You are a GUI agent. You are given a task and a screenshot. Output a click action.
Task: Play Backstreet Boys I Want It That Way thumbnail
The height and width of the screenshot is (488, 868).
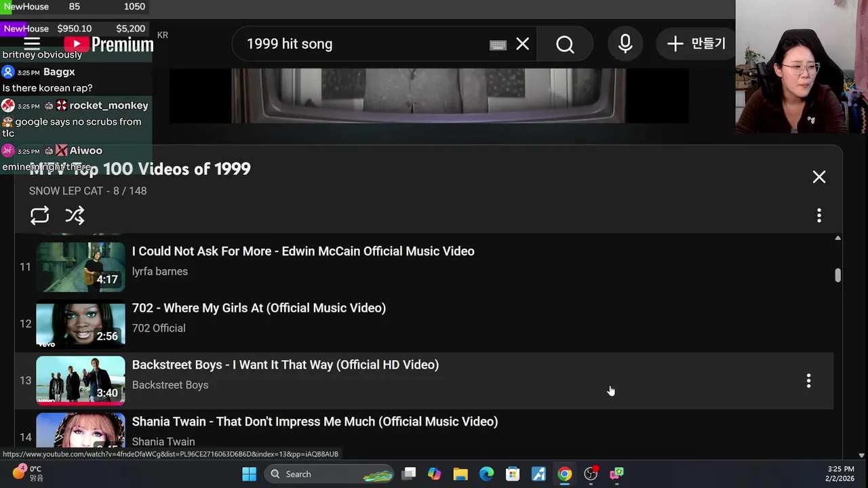(81, 381)
